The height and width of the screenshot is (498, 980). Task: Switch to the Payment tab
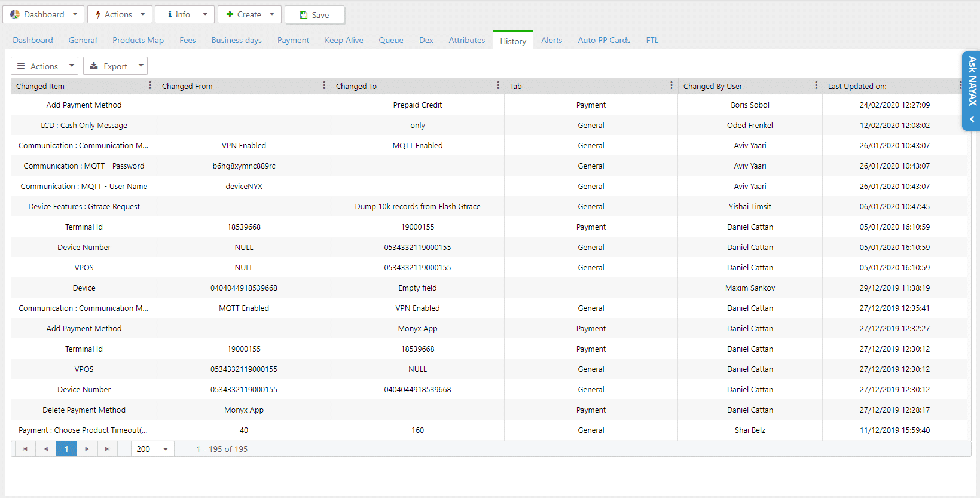pos(293,40)
